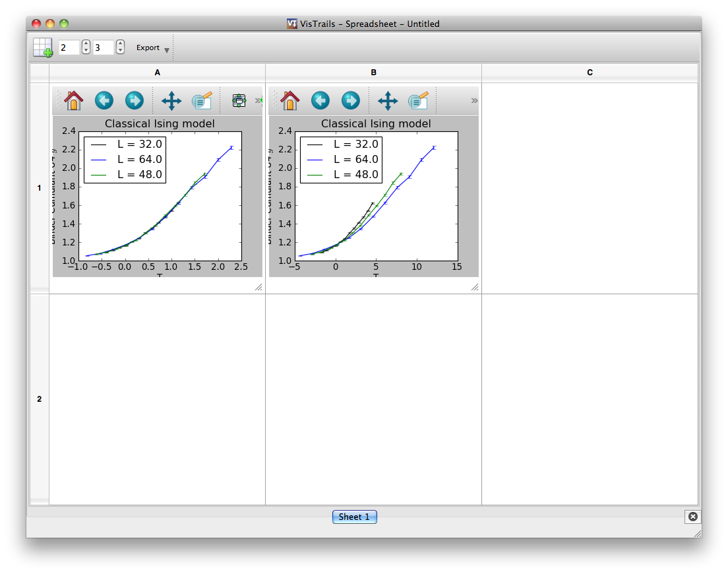
Task: Expand the overflow chevron in cell B toolbar
Action: pyautogui.click(x=474, y=101)
